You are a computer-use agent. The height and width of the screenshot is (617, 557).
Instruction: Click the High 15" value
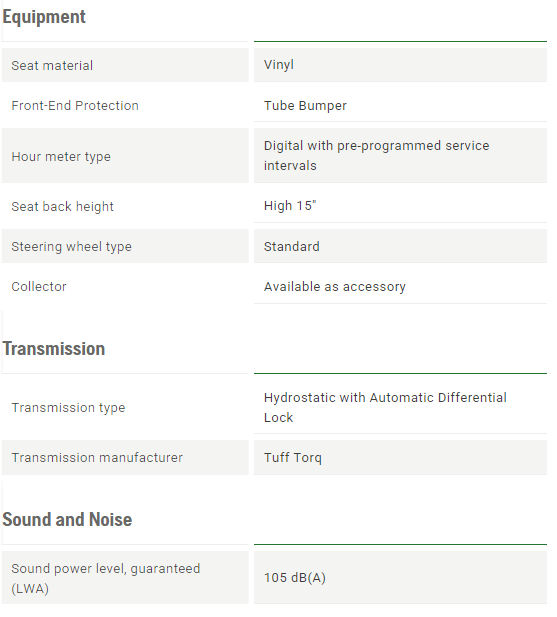(290, 205)
